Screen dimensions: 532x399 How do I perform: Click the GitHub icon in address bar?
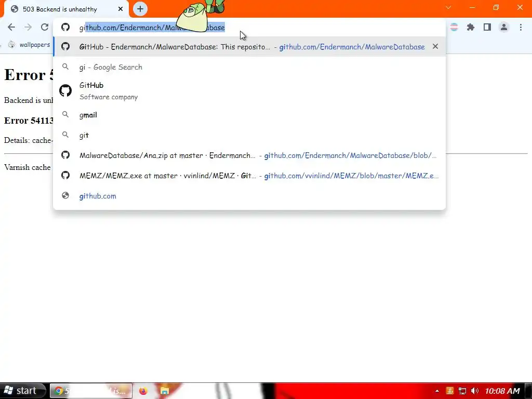[65, 27]
